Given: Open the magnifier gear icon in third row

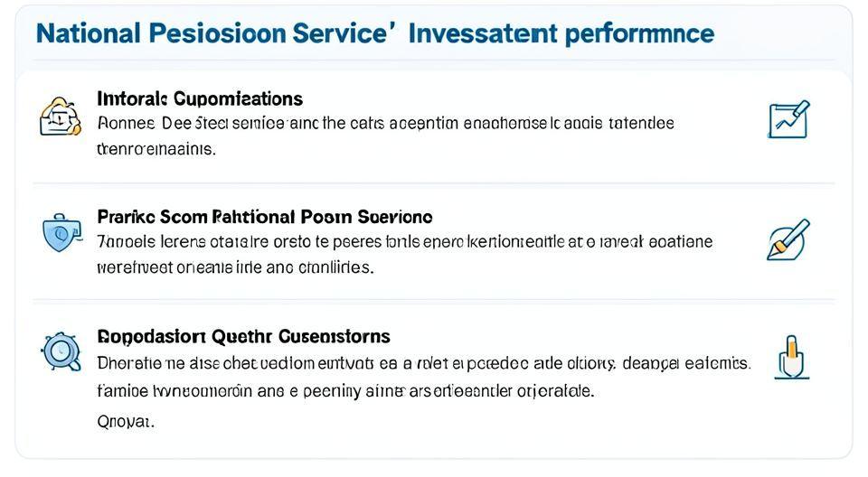Looking at the screenshot, I should tap(59, 351).
